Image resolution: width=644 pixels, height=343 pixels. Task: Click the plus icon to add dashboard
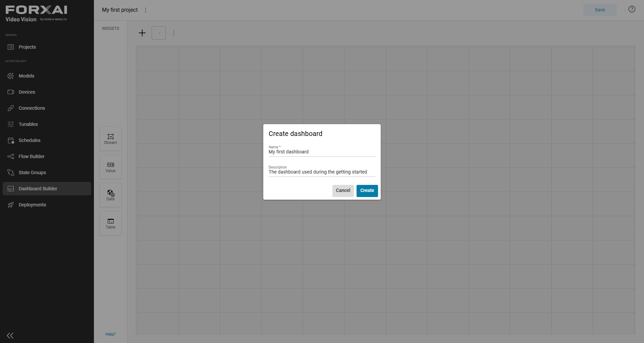(x=142, y=33)
